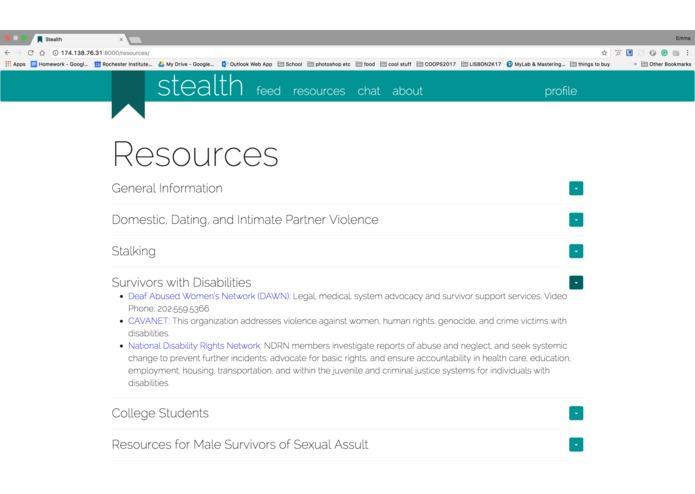Click the blue square extension icon
Image resolution: width=695 pixels, height=494 pixels.
click(629, 53)
